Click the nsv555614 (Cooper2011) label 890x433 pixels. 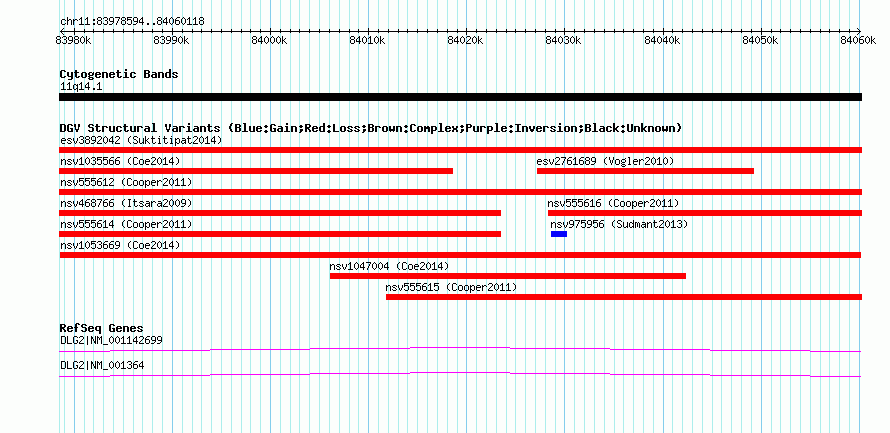126,224
